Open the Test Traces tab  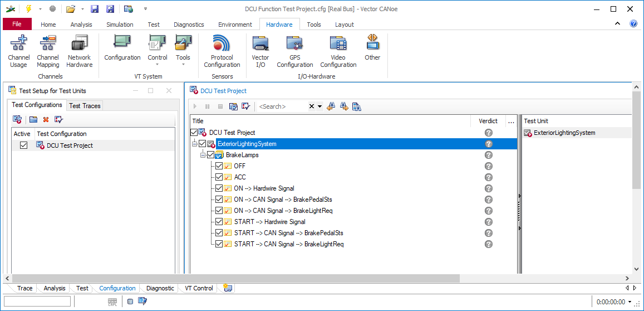click(85, 106)
